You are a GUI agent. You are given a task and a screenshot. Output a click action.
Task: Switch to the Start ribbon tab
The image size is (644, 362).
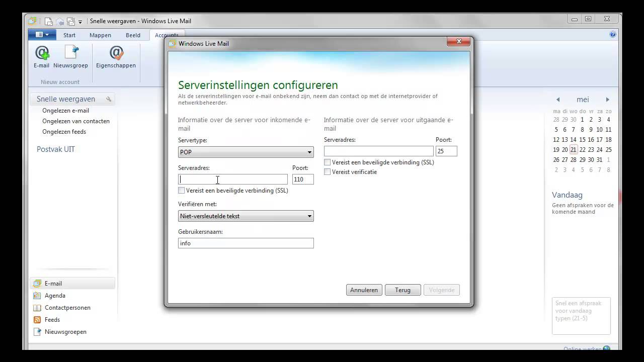pyautogui.click(x=69, y=35)
